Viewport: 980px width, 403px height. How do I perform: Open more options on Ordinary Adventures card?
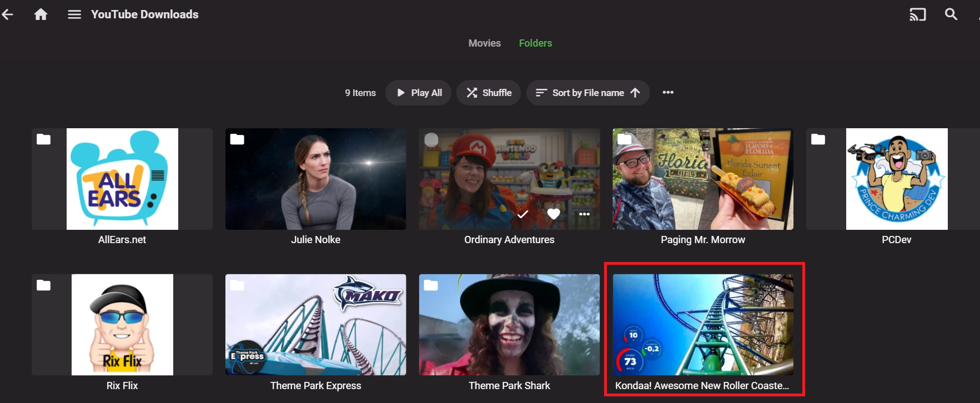585,214
